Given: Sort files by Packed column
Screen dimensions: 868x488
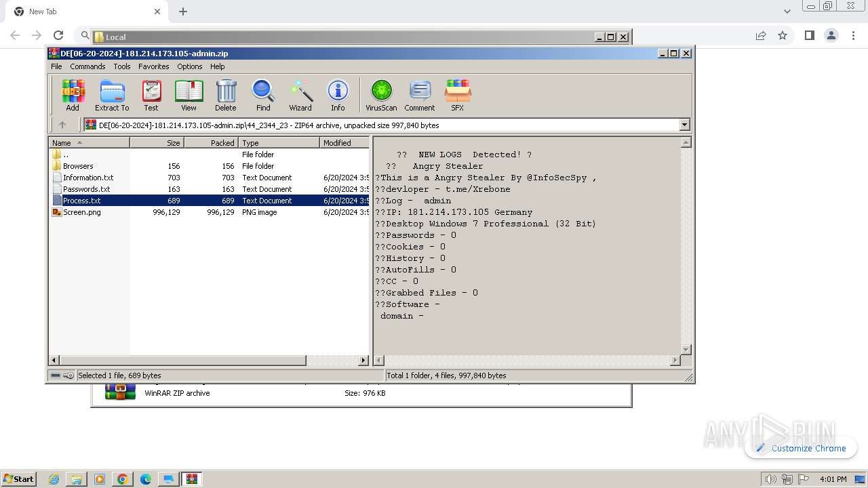Looking at the screenshot, I should pyautogui.click(x=212, y=143).
